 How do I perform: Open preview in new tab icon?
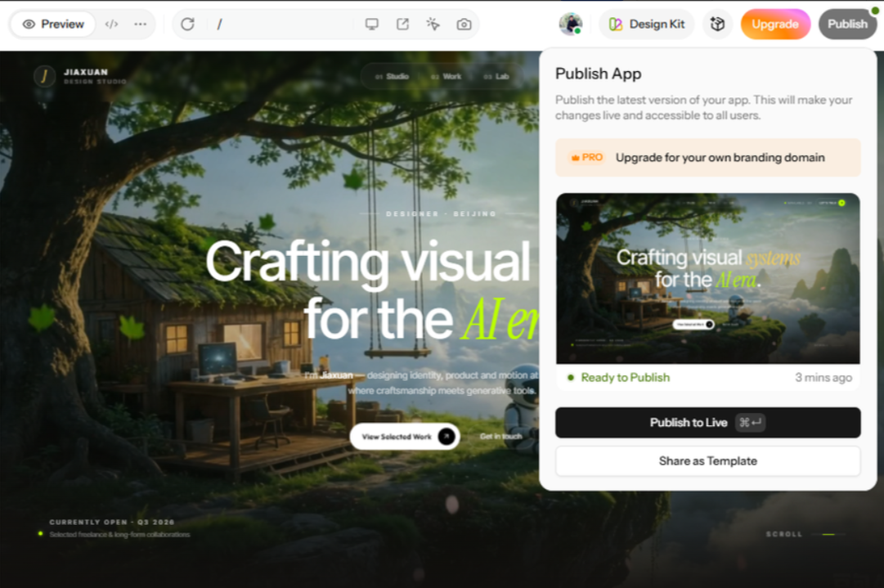[x=402, y=25]
